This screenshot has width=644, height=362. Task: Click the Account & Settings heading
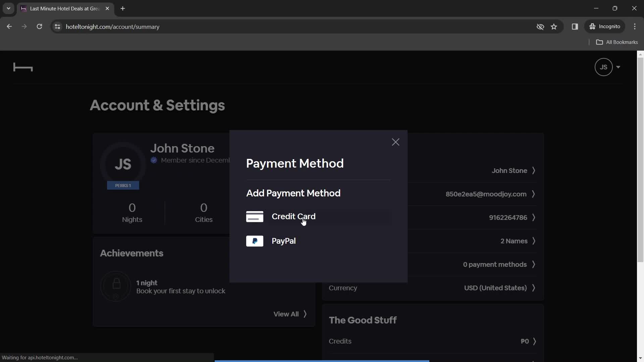[157, 105]
